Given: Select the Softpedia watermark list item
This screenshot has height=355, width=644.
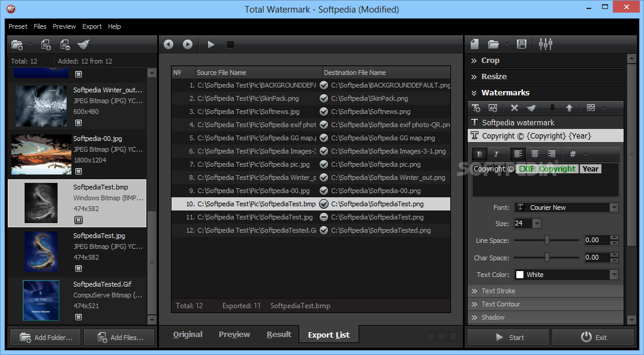Looking at the screenshot, I should coord(546,122).
